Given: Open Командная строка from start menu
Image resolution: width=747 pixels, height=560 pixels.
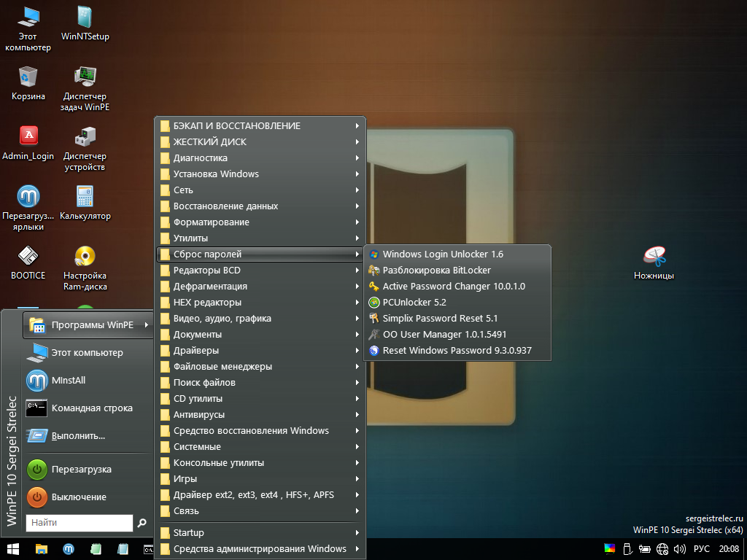Looking at the screenshot, I should (88, 408).
